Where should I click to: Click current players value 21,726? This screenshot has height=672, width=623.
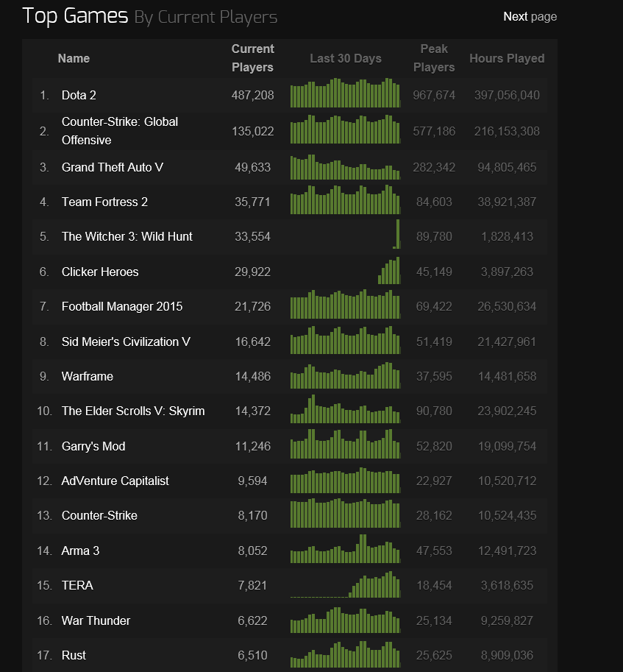tap(252, 306)
